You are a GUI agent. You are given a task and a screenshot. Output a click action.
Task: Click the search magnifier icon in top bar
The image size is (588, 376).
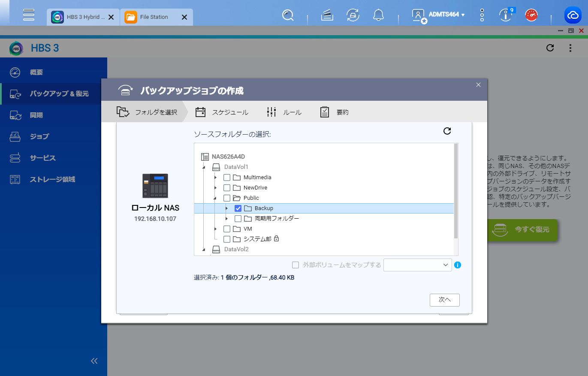[288, 15]
